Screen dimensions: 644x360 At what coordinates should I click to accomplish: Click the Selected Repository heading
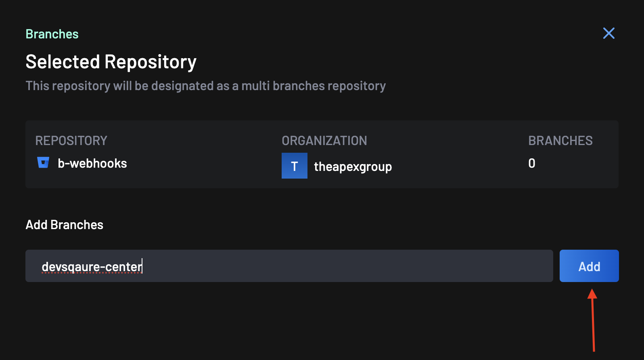pos(111,62)
